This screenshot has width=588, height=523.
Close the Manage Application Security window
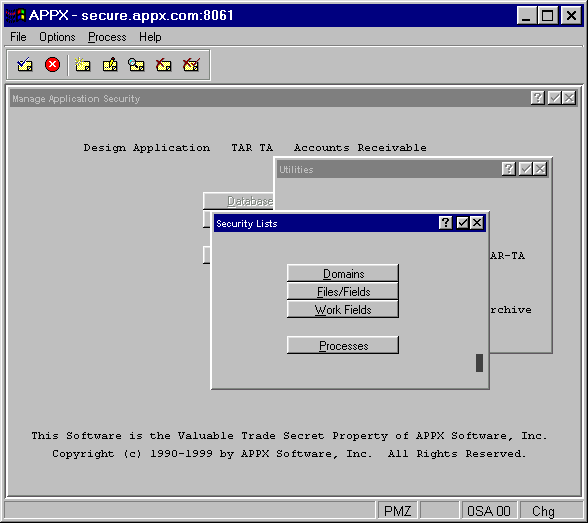point(569,98)
